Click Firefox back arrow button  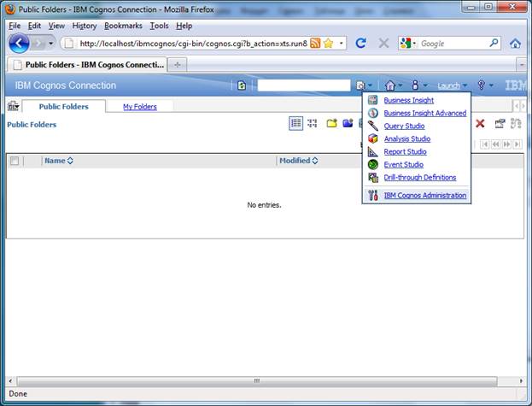(19, 44)
